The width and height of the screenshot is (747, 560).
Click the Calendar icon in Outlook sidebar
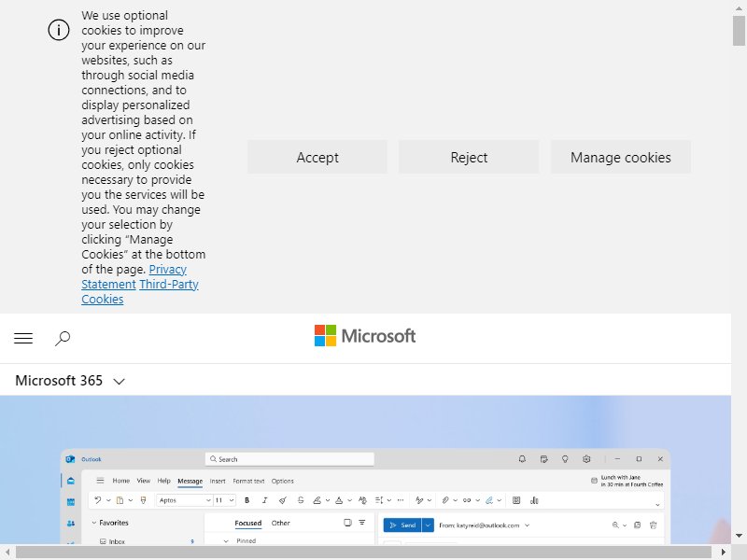tap(71, 502)
